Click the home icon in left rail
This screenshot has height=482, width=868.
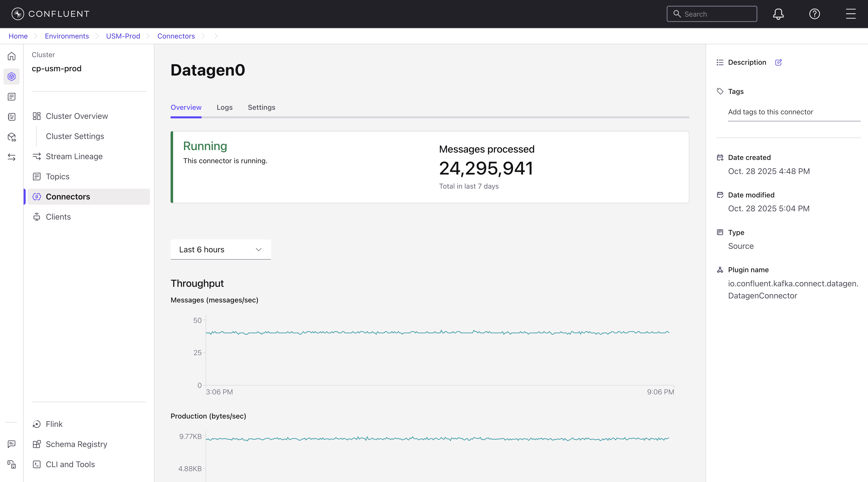tap(12, 56)
